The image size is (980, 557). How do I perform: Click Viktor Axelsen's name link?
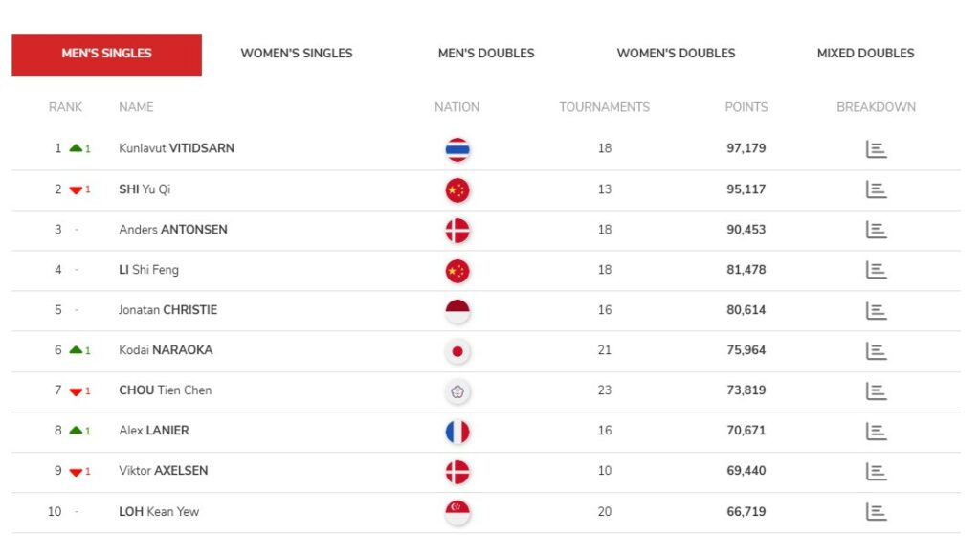(164, 471)
